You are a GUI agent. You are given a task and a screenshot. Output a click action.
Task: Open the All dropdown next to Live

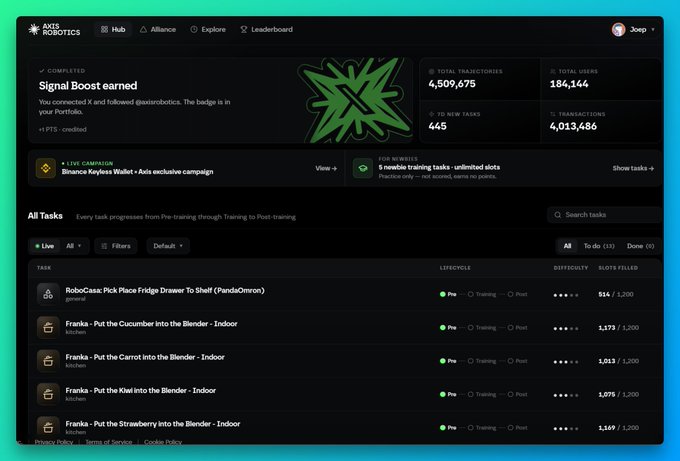point(74,246)
